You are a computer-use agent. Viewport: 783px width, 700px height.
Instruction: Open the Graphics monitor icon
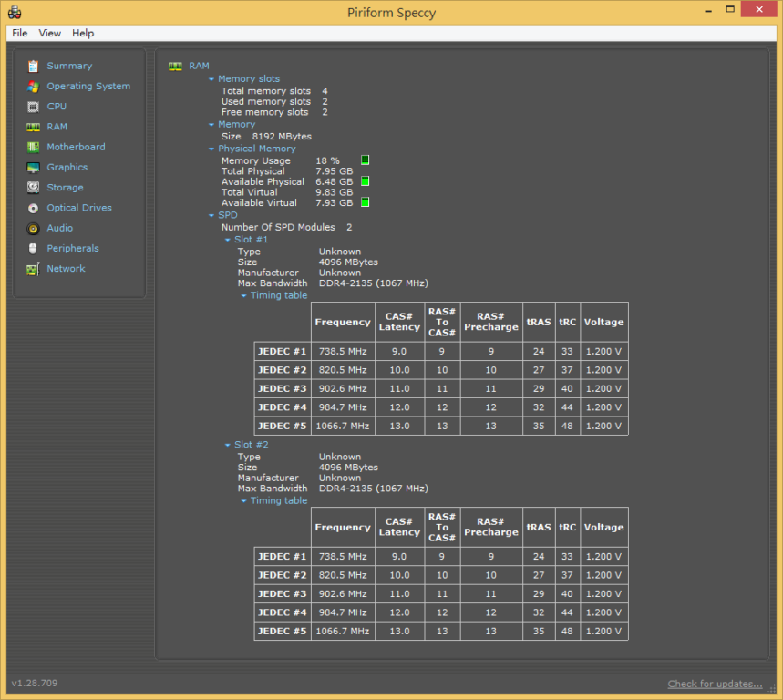click(33, 168)
